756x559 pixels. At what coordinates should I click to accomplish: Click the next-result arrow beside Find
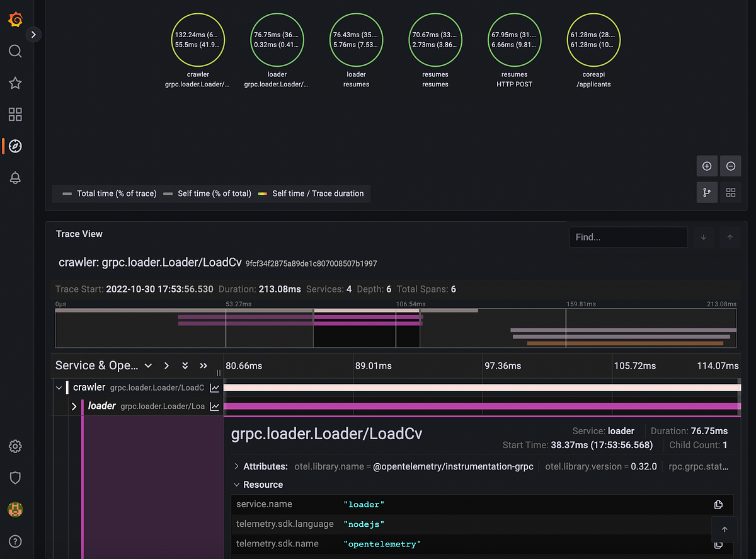pyautogui.click(x=703, y=237)
